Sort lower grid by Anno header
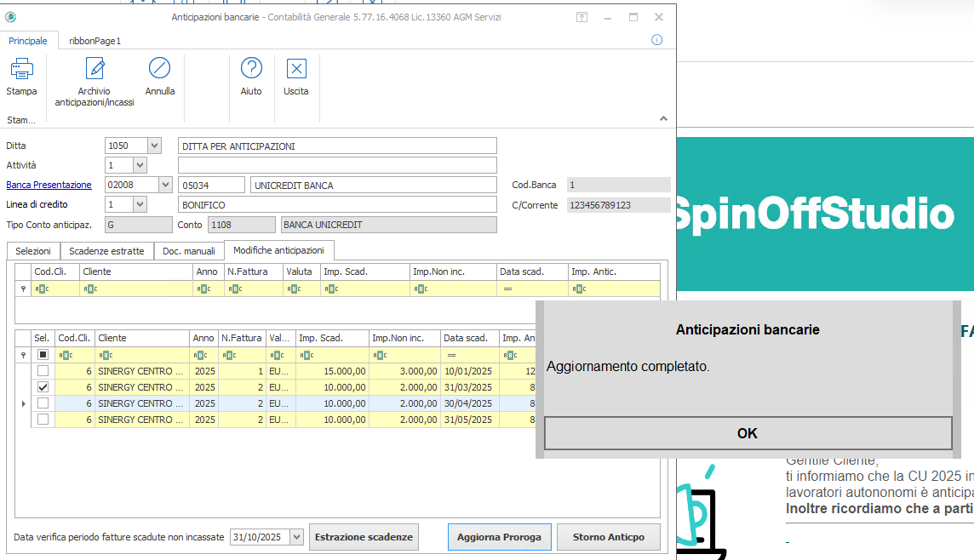Screen dimensions: 974x560 pos(203,339)
